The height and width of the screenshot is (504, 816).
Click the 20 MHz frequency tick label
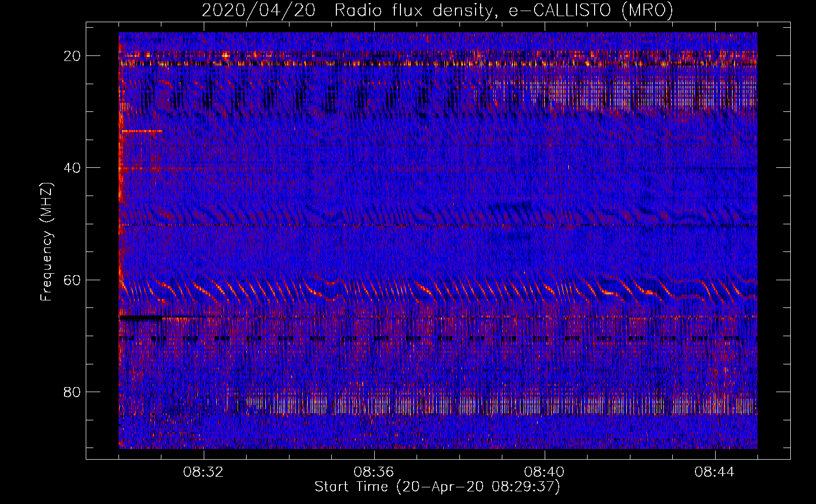73,56
